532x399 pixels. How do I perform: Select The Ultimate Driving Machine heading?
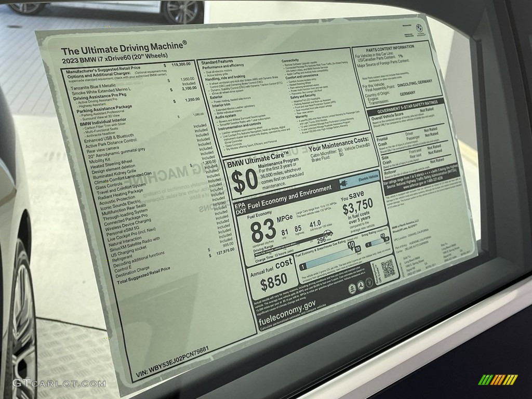(124, 48)
